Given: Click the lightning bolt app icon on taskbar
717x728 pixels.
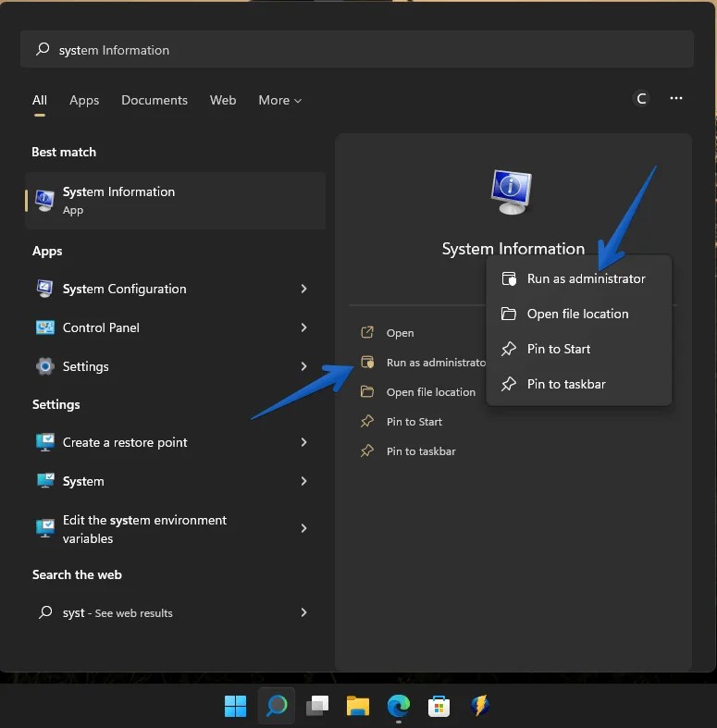Looking at the screenshot, I should [x=480, y=706].
